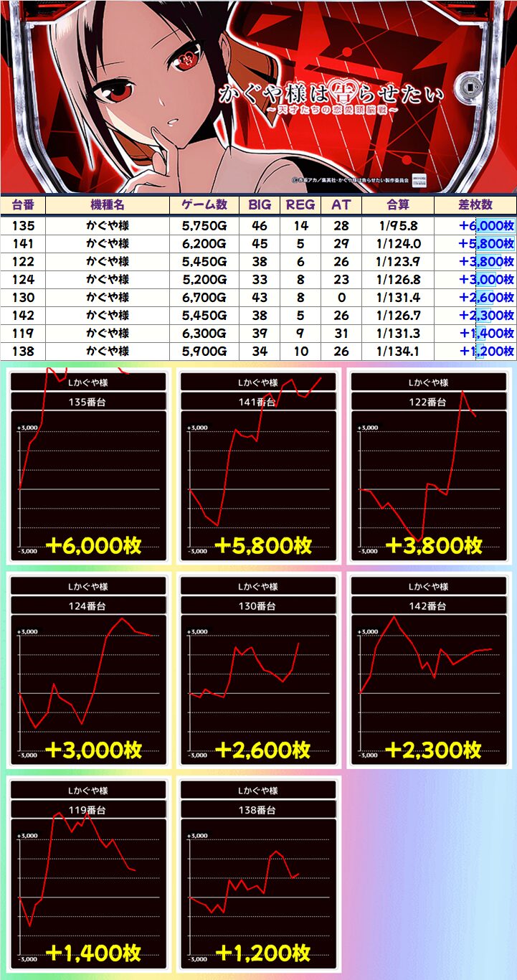
Task: Click the 台番 column header
Action: [x=23, y=205]
